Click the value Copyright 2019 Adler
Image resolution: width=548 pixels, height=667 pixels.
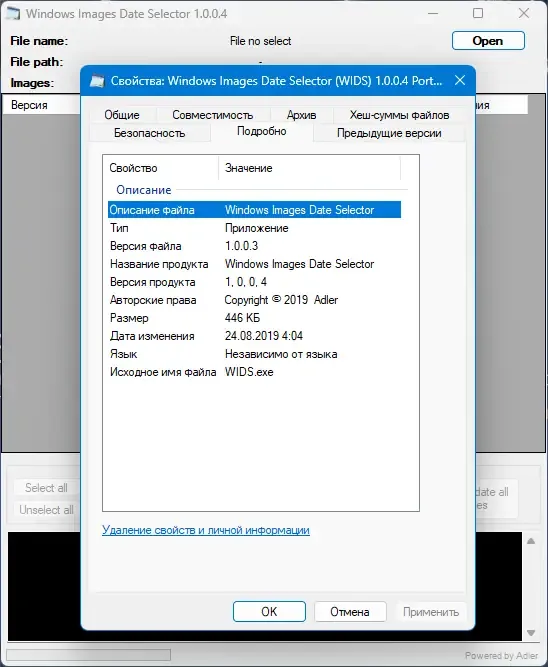(x=281, y=300)
